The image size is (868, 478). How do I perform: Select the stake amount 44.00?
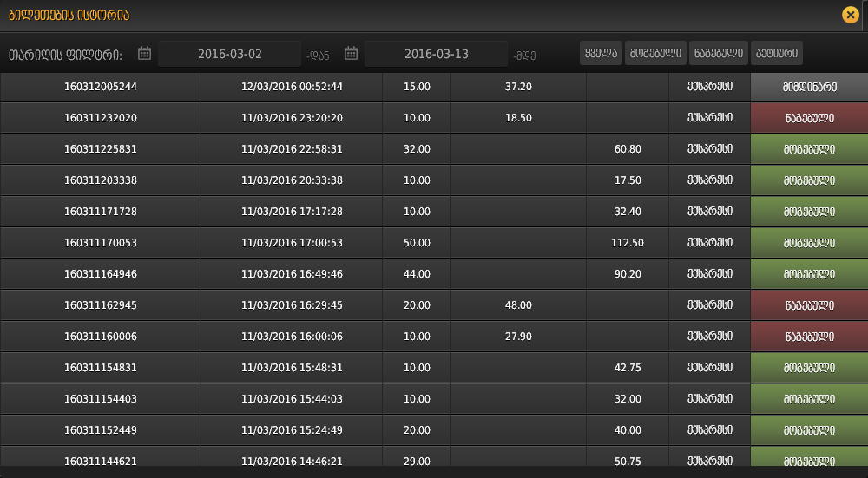[x=417, y=274]
